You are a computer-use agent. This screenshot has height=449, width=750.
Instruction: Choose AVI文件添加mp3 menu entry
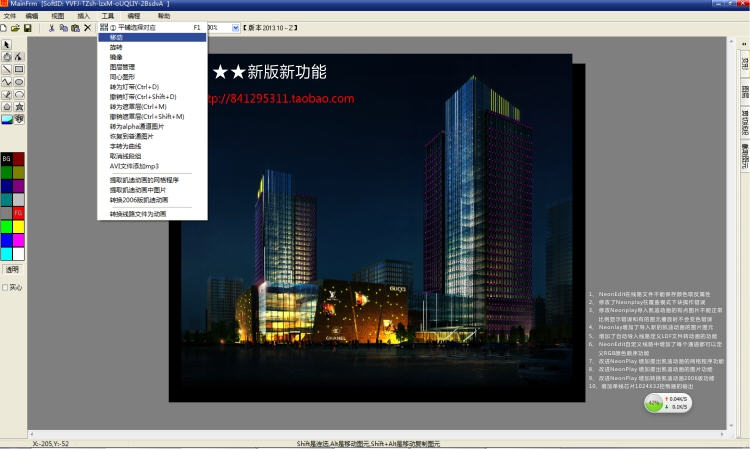[152, 166]
